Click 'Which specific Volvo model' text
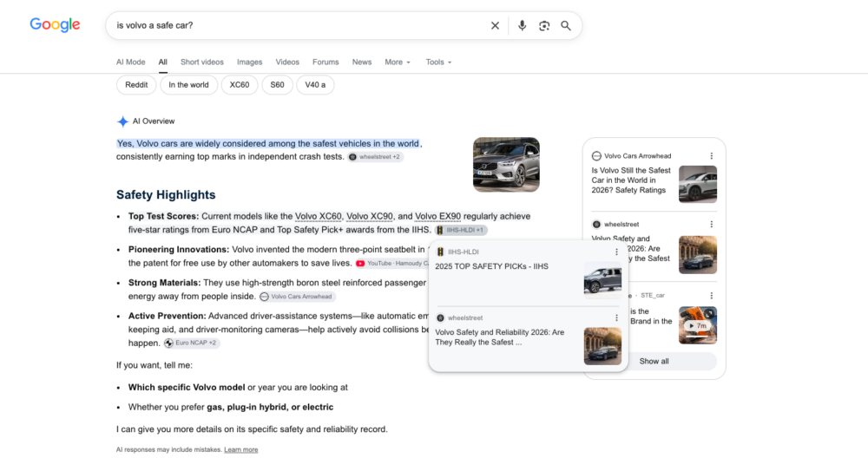 pos(187,387)
